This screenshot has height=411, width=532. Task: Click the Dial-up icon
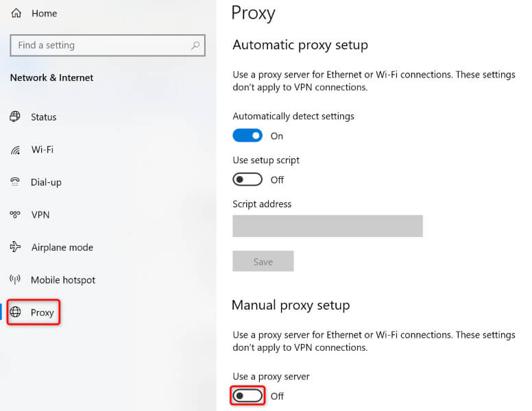[x=15, y=182]
